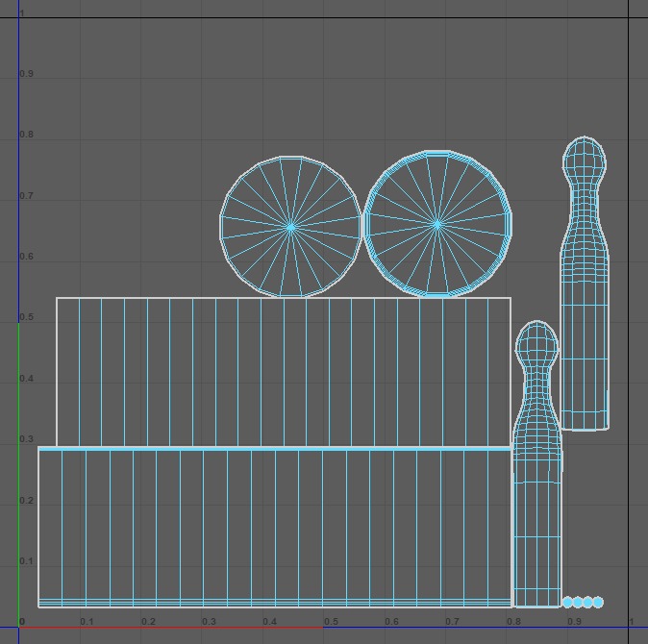Screen dimensions: 648x644
Task: Pick the rightmost small dot UV shell
Action: coord(598,603)
